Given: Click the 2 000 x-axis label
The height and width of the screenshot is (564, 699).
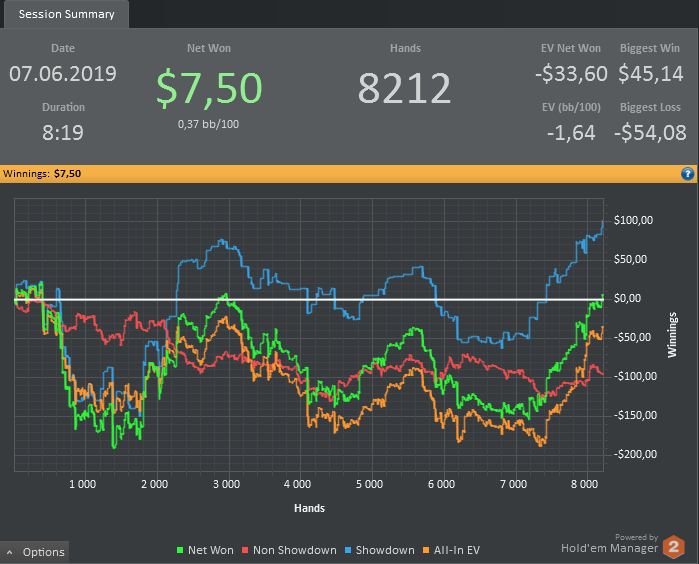Looking at the screenshot, I should coord(155,484).
